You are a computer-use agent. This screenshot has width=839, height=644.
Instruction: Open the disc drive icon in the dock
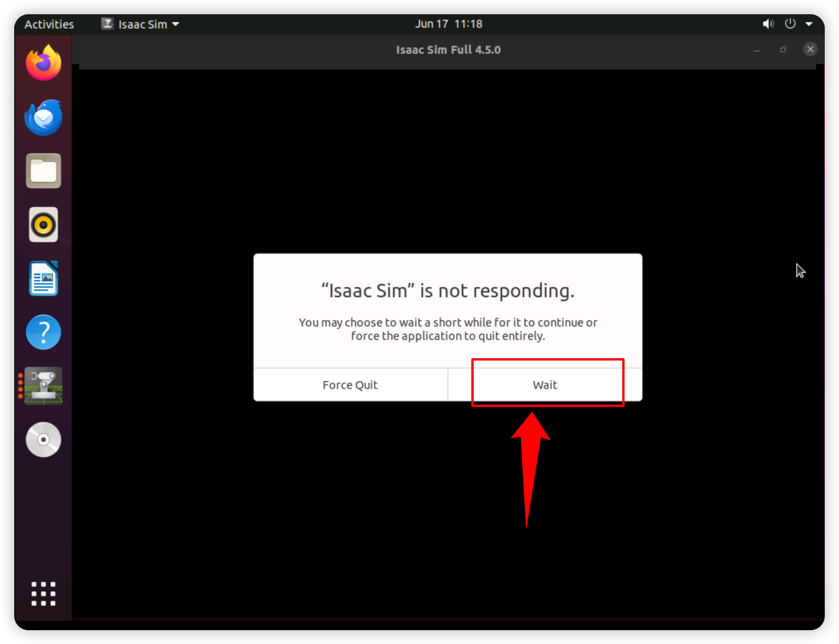[43, 440]
